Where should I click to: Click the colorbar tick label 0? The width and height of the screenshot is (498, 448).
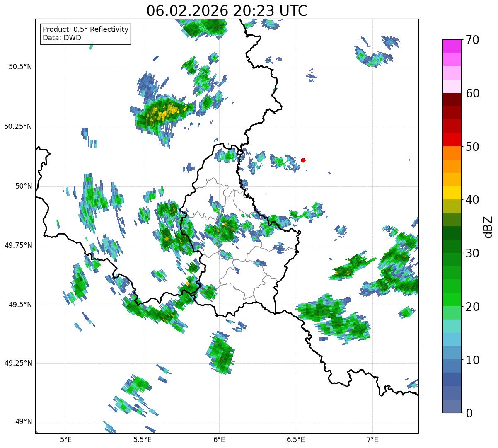tap(469, 413)
